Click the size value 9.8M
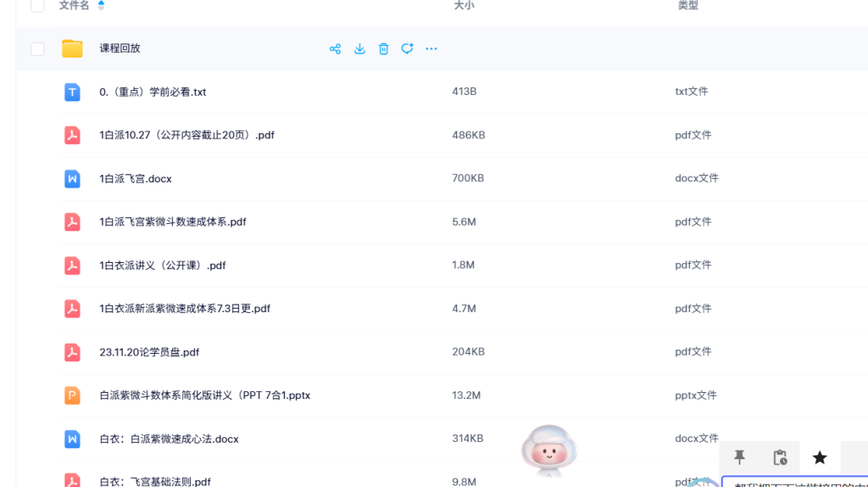 pyautogui.click(x=464, y=482)
